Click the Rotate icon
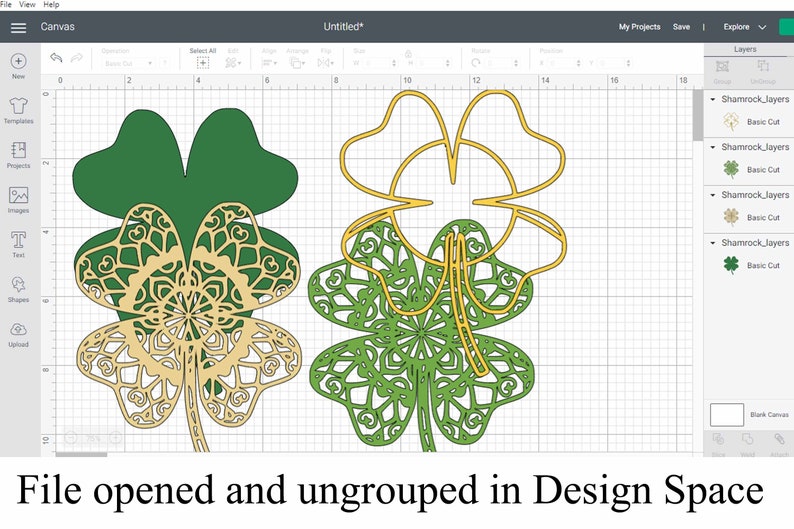794x529 pixels. coord(475,63)
